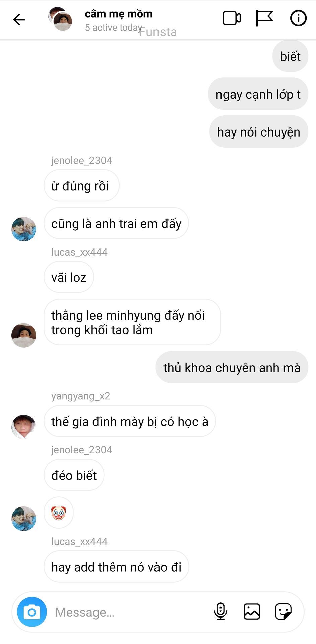
Task: Open the blue camera button
Action: (32, 612)
